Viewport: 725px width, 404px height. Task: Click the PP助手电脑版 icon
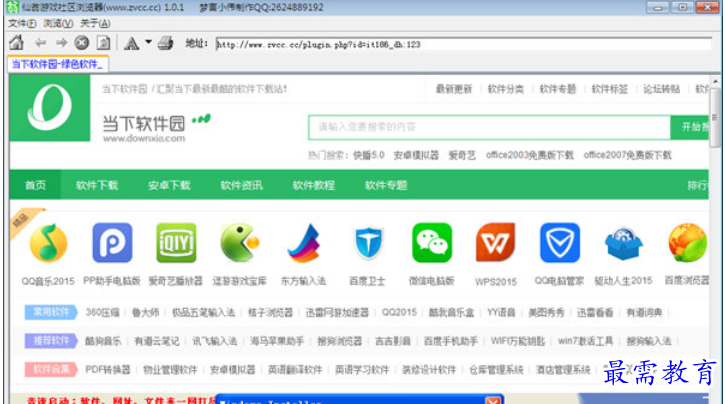[112, 243]
